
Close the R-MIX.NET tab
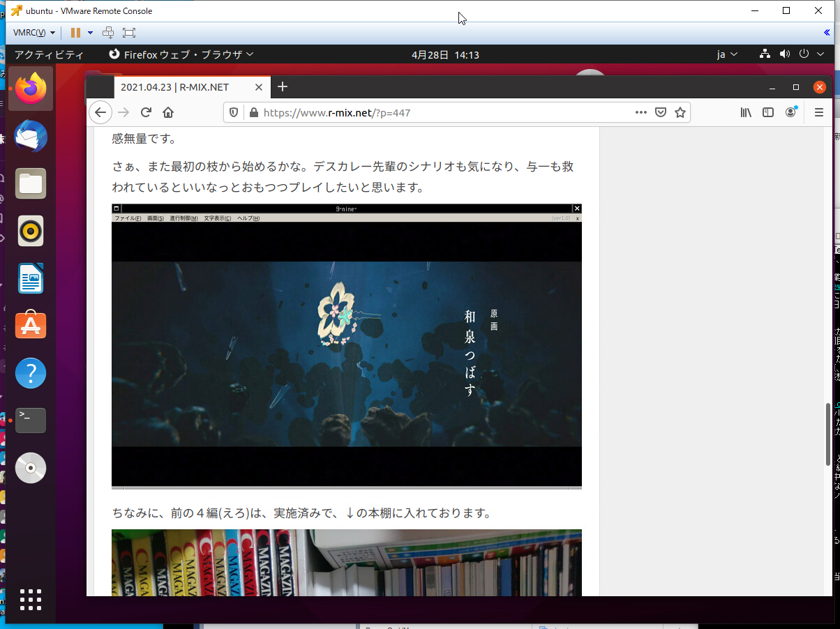pos(259,87)
